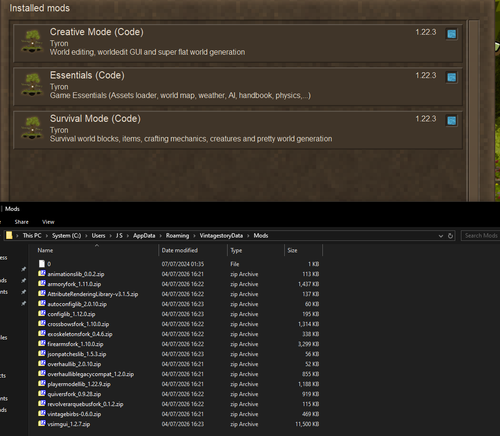Go to Users in the breadcrumb

coord(98,236)
